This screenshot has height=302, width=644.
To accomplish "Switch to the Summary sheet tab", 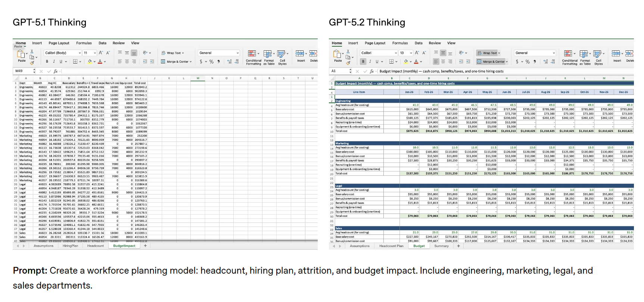I will pos(441,246).
